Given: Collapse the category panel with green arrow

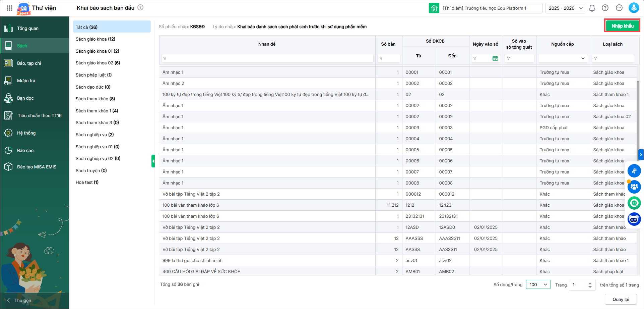Looking at the screenshot, I should tap(153, 161).
